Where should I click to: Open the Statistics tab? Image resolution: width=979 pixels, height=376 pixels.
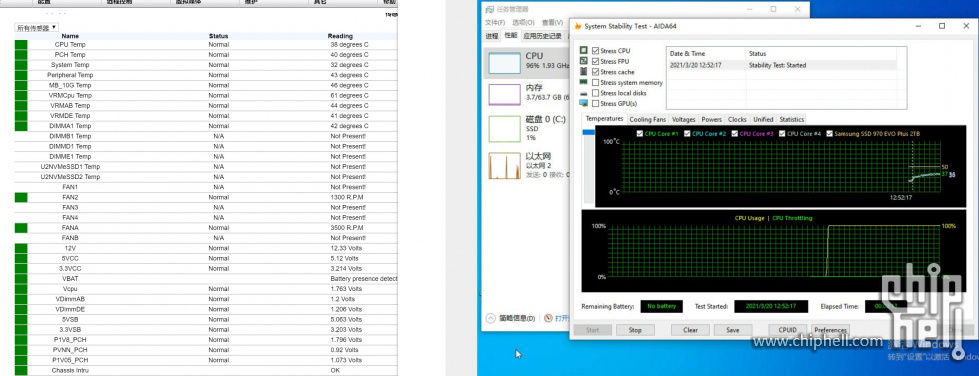click(x=792, y=119)
